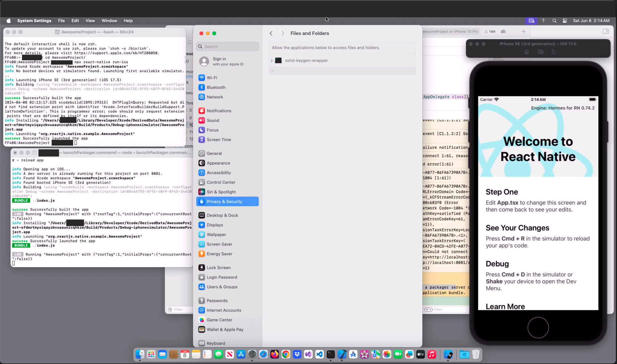Image resolution: width=617 pixels, height=364 pixels.
Task: Open the Control Center menu bar icon
Action: coord(565,21)
